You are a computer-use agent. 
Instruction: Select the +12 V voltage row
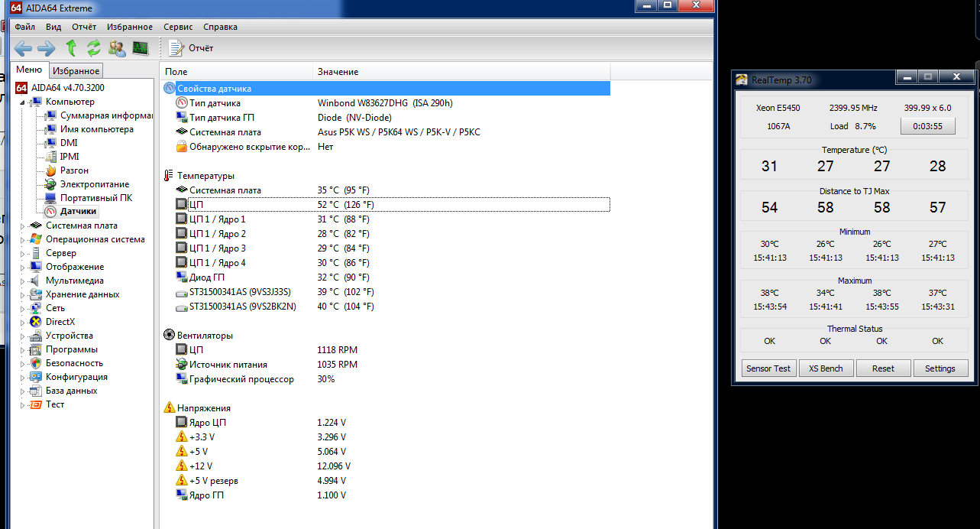[387, 466]
